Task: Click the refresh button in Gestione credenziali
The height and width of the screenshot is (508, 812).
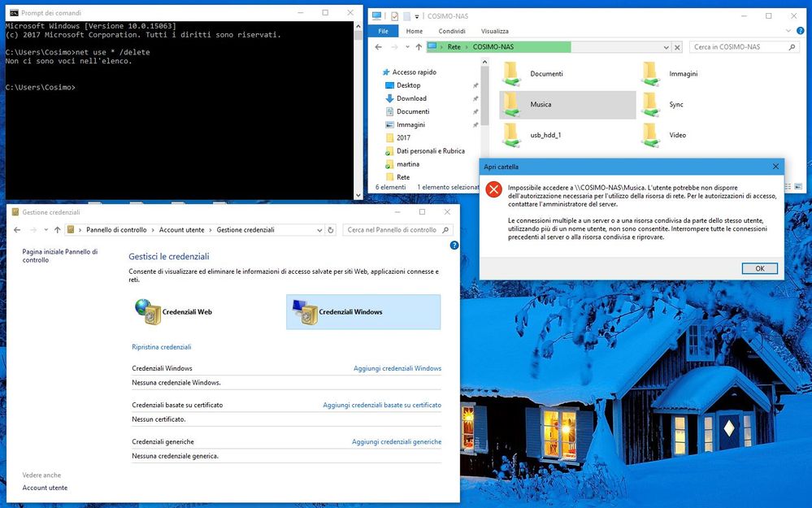Action: tap(330, 230)
